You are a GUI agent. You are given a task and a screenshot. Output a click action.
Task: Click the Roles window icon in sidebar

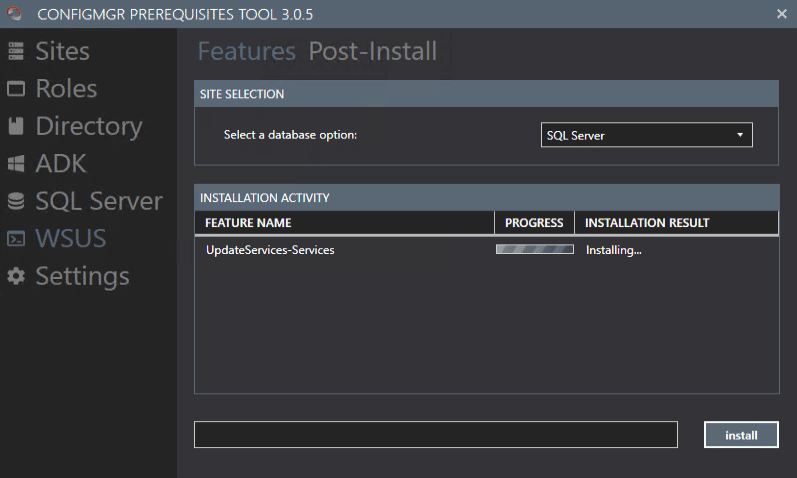point(16,89)
